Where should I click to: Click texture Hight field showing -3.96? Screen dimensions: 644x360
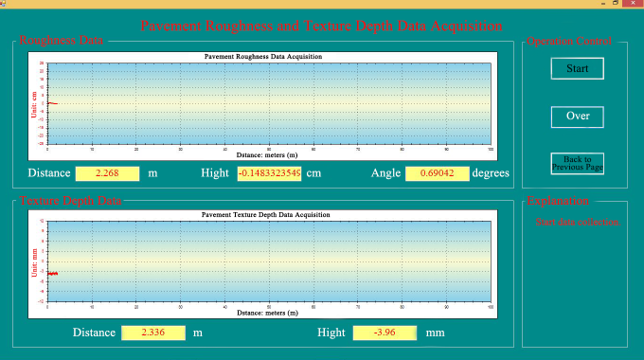coord(385,333)
